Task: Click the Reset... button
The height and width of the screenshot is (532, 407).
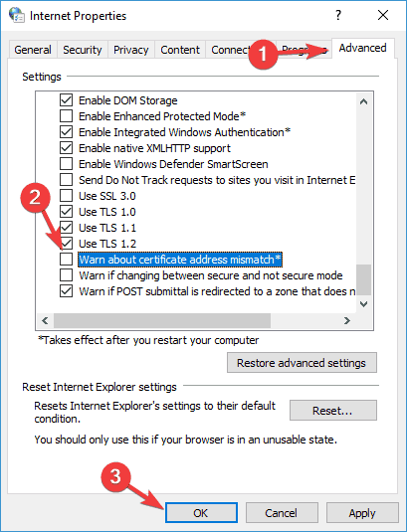Action: pos(332,411)
